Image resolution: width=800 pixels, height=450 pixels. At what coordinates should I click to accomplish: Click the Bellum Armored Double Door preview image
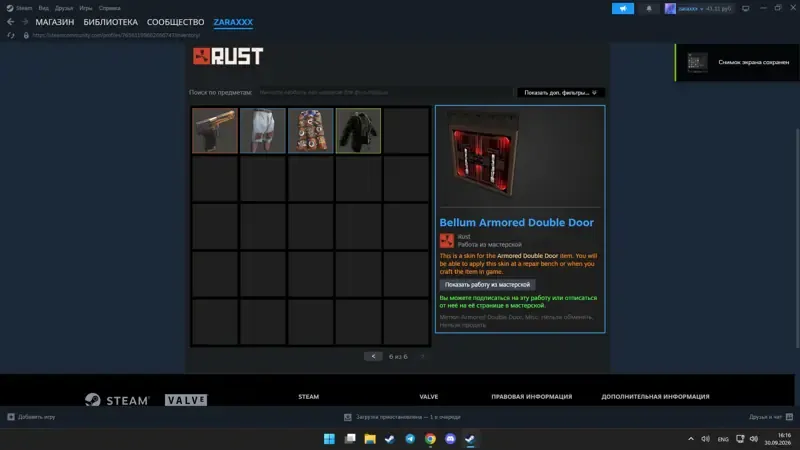pos(483,156)
